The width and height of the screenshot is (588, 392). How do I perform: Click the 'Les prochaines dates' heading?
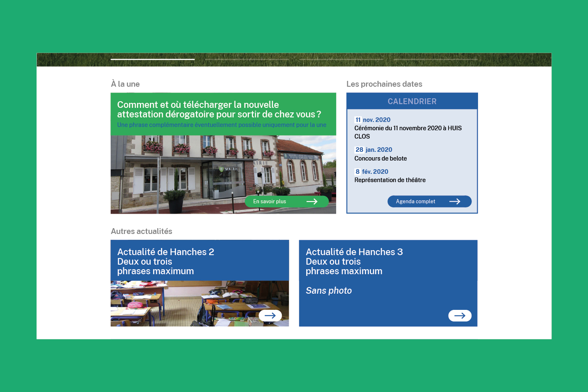tap(384, 84)
